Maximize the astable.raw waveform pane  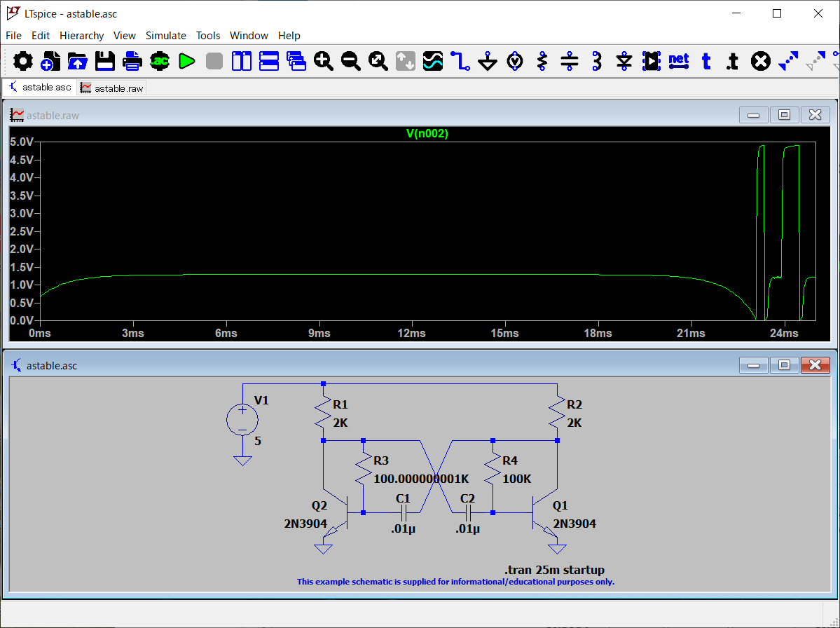coord(784,115)
